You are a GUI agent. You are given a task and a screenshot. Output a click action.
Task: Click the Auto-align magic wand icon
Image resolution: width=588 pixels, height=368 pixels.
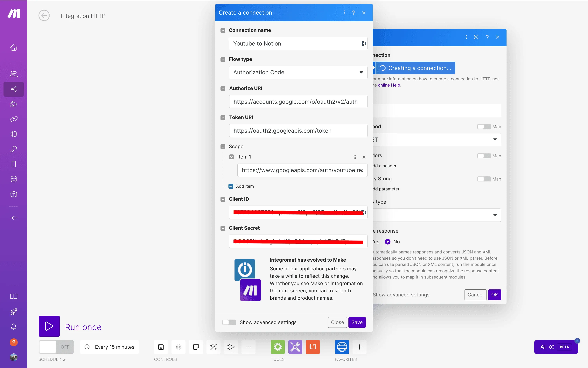213,347
